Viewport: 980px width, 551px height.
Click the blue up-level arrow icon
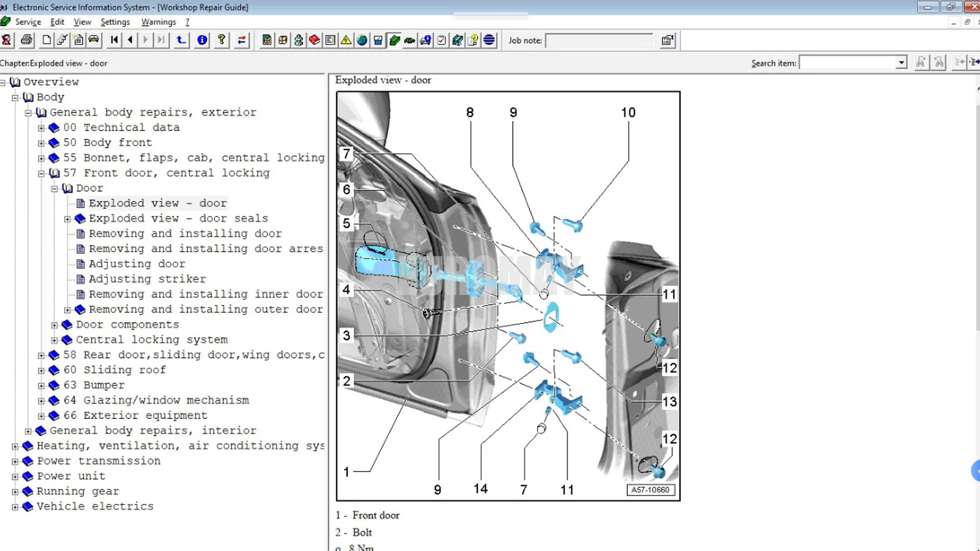(x=181, y=40)
